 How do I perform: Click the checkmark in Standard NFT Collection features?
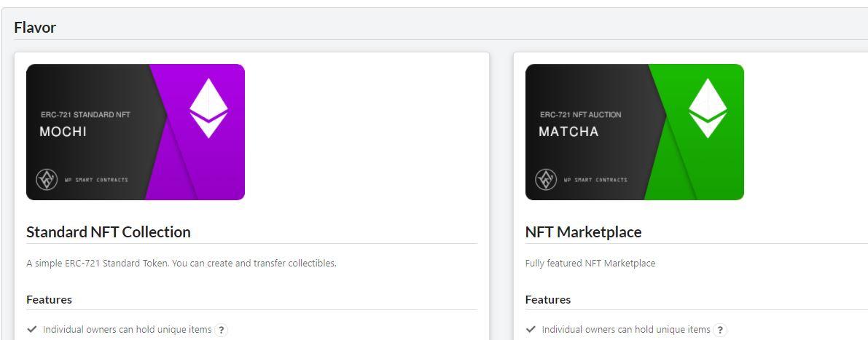coord(31,330)
